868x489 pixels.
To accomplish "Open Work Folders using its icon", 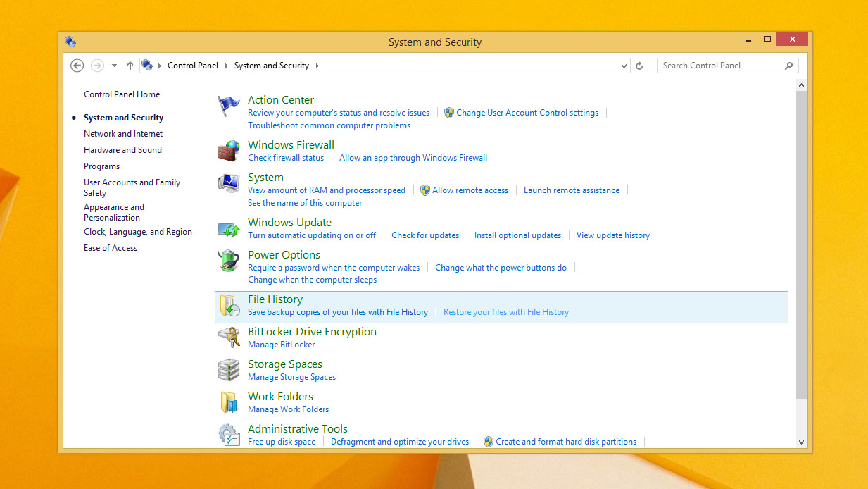I will coord(228,402).
